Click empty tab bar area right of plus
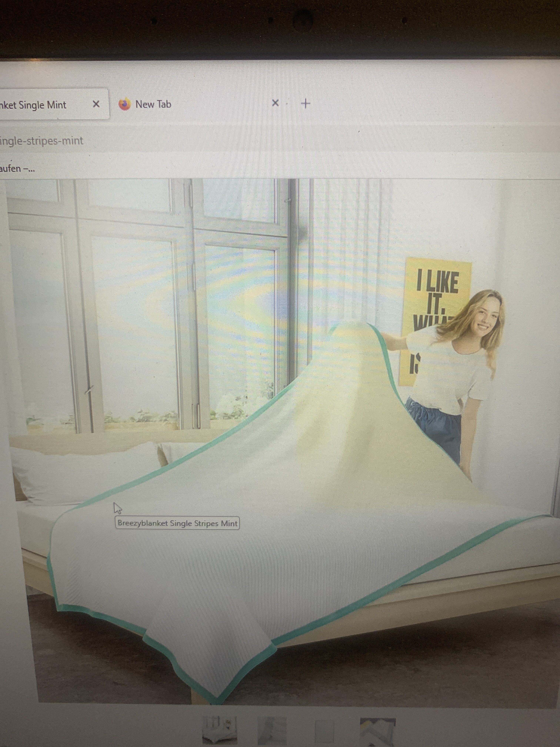 click(x=422, y=103)
